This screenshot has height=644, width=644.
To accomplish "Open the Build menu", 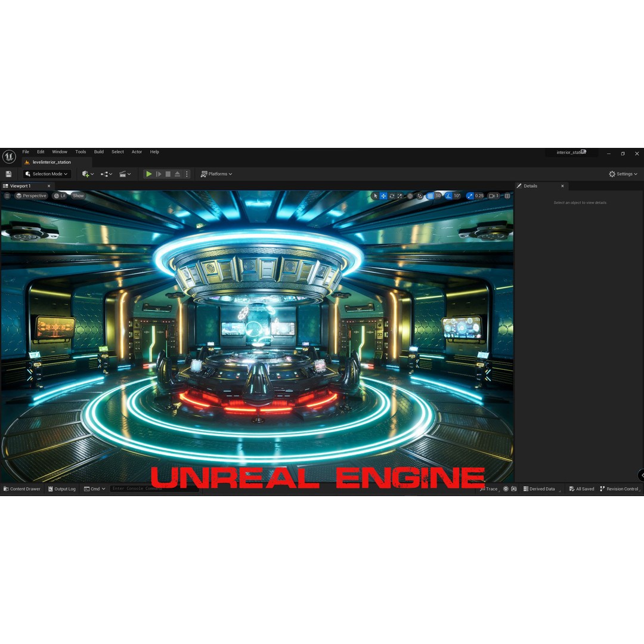I will pos(98,152).
